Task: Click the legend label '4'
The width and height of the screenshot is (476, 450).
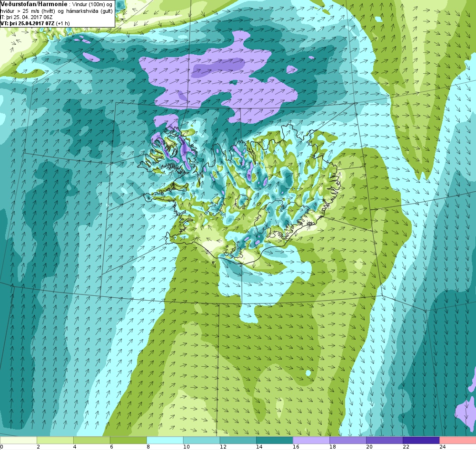Action: [x=75, y=447]
